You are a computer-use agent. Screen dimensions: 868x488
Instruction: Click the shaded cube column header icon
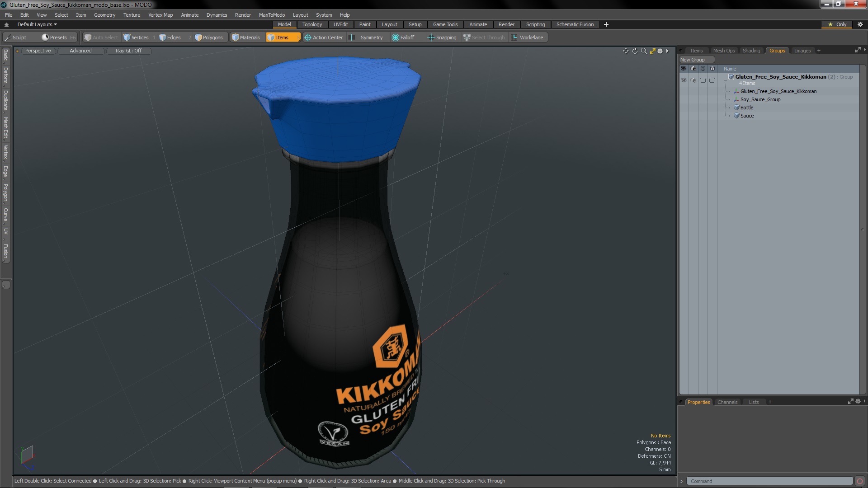click(712, 69)
